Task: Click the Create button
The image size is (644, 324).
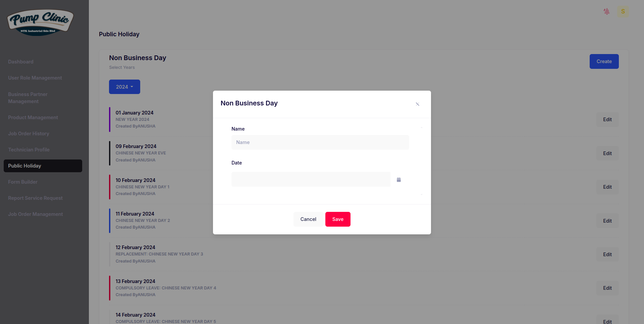Action: (604, 61)
